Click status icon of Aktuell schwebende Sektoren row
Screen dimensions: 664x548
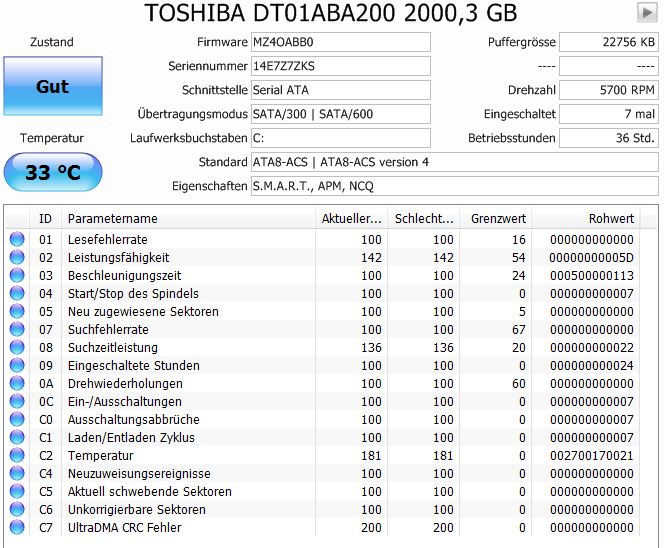17,491
